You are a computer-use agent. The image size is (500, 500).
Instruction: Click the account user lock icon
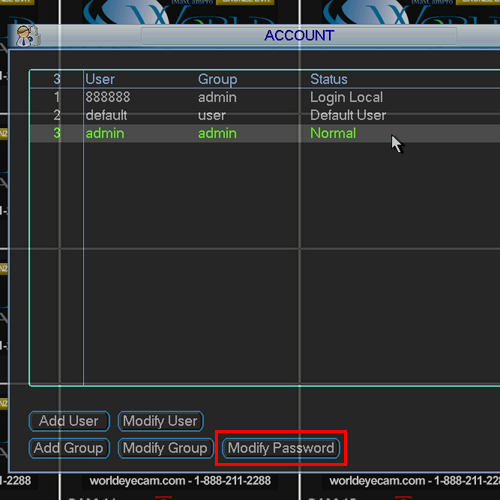pyautogui.click(x=29, y=36)
